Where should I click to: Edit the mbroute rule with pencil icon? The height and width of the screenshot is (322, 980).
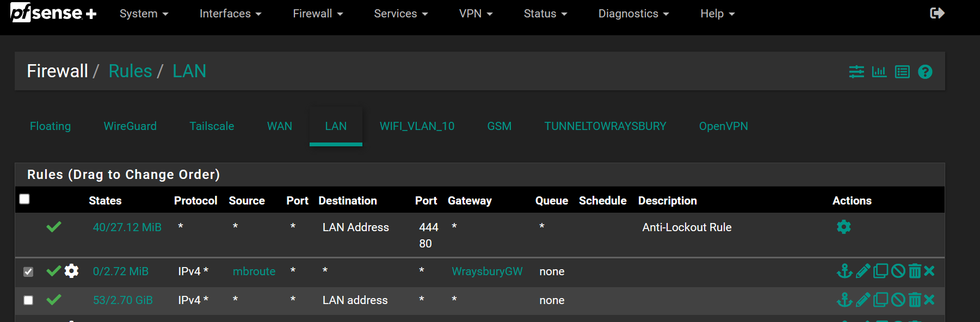click(863, 271)
